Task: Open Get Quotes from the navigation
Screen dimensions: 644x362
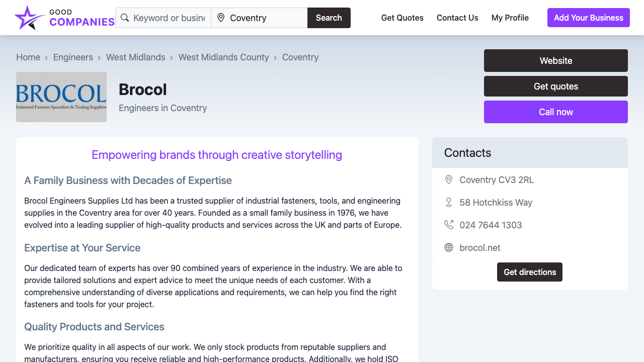Action: point(402,18)
